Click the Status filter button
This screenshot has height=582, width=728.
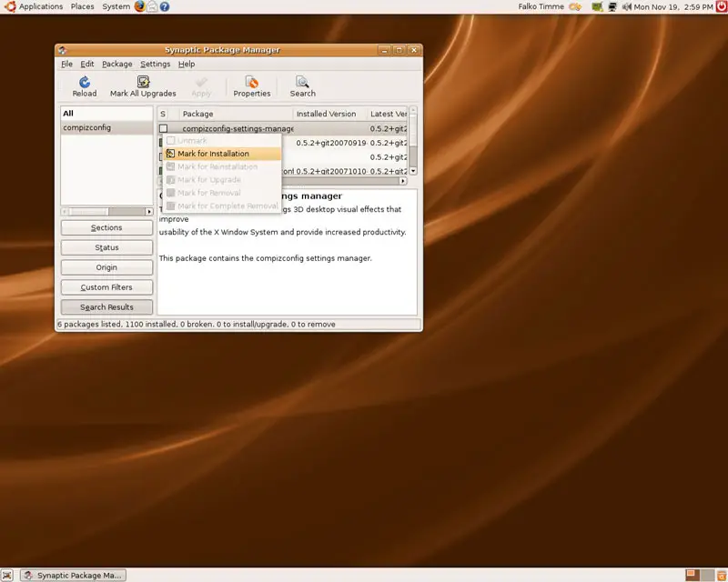pyautogui.click(x=106, y=247)
